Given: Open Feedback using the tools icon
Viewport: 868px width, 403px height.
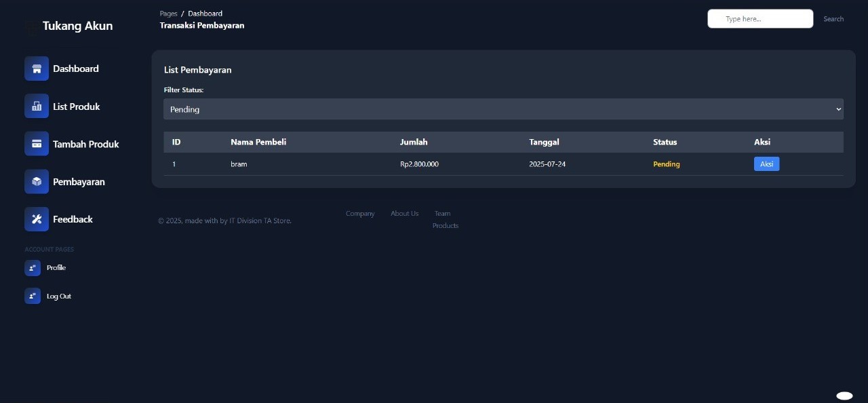Looking at the screenshot, I should 37,219.
